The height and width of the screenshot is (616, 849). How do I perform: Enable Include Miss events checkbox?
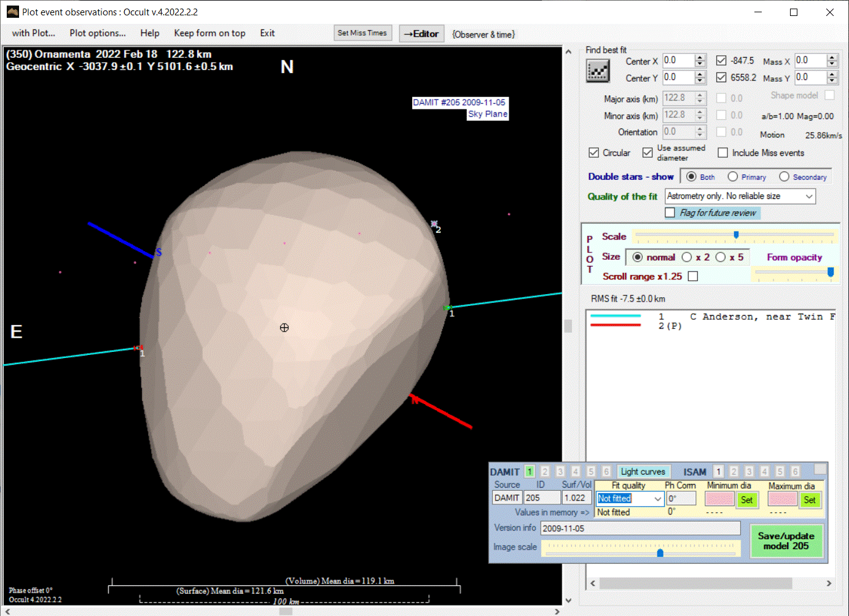(x=723, y=153)
